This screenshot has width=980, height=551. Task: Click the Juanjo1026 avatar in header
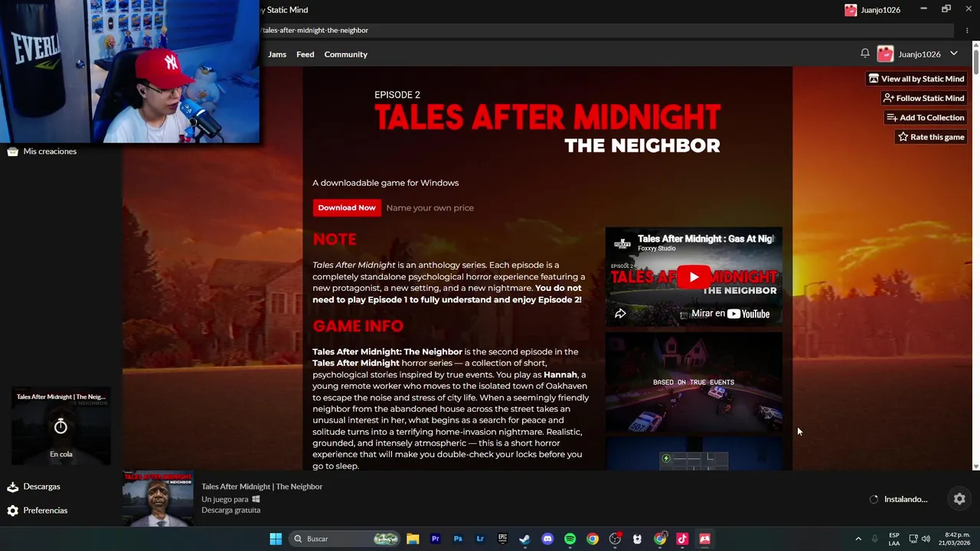885,54
